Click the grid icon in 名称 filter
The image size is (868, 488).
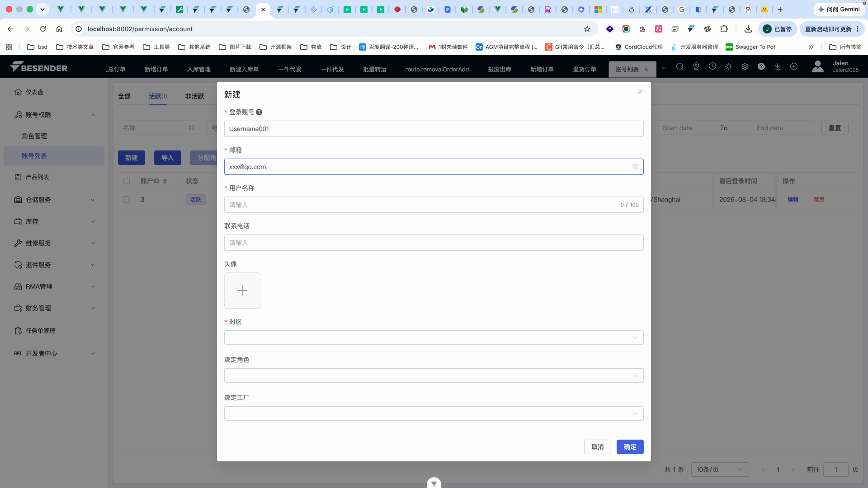tap(191, 128)
